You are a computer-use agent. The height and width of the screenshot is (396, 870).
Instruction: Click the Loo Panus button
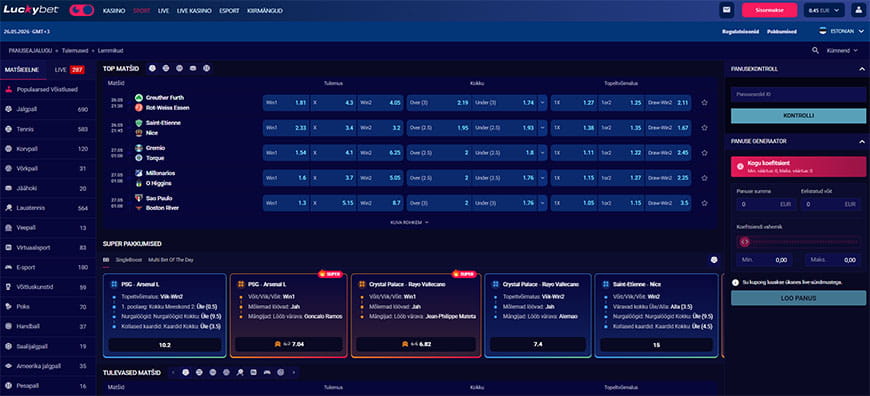[x=798, y=298]
